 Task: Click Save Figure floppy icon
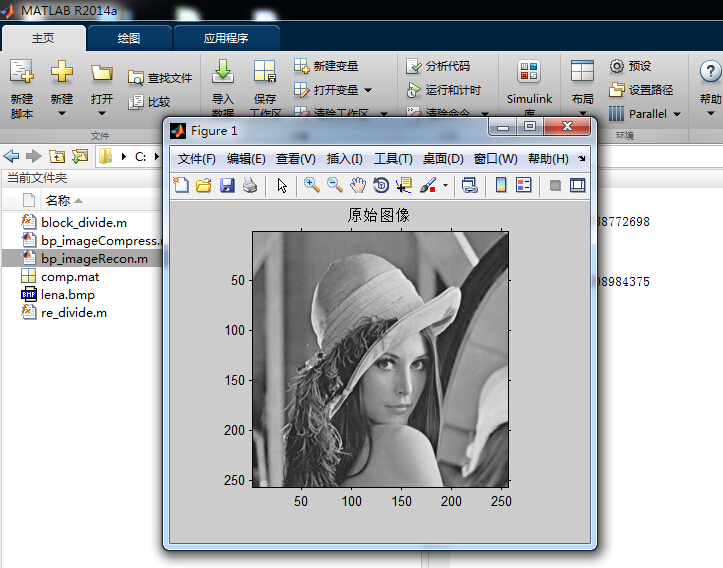[x=227, y=185]
